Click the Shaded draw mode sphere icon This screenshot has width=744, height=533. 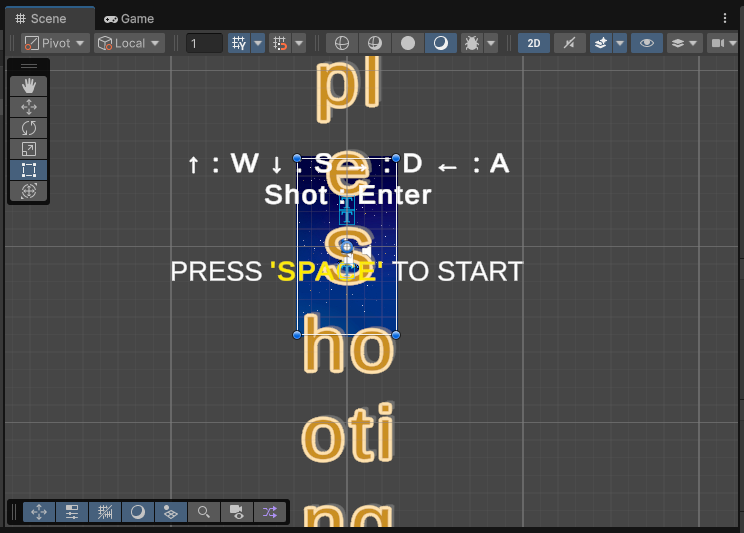tap(407, 43)
